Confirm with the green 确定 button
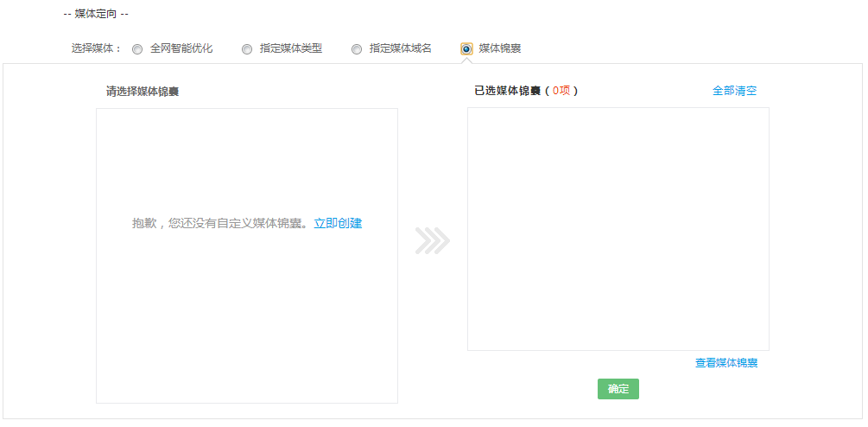Image resolution: width=868 pixels, height=427 pixels. (x=618, y=389)
